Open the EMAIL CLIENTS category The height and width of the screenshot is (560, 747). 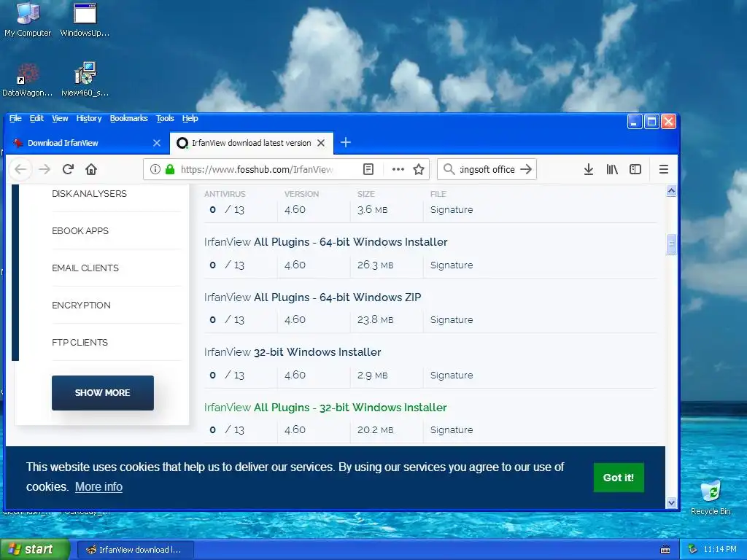click(x=85, y=268)
